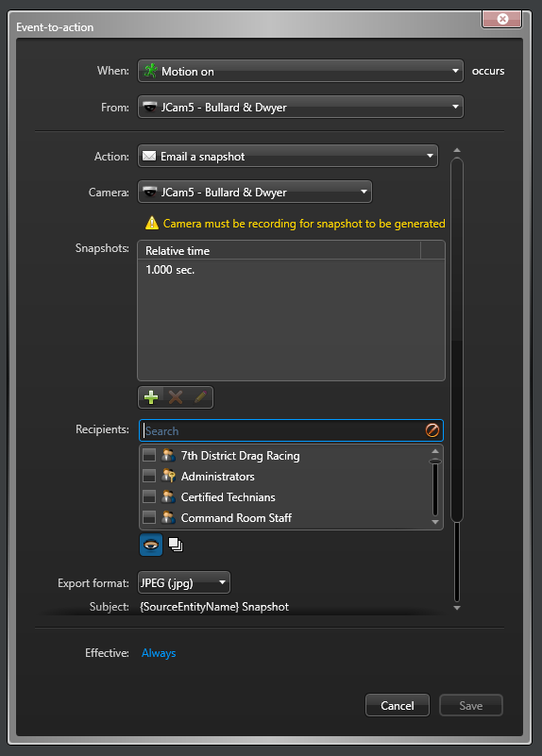Screen dimensions: 542x756
Task: Select the Administrators recipient label
Action: pos(218,477)
